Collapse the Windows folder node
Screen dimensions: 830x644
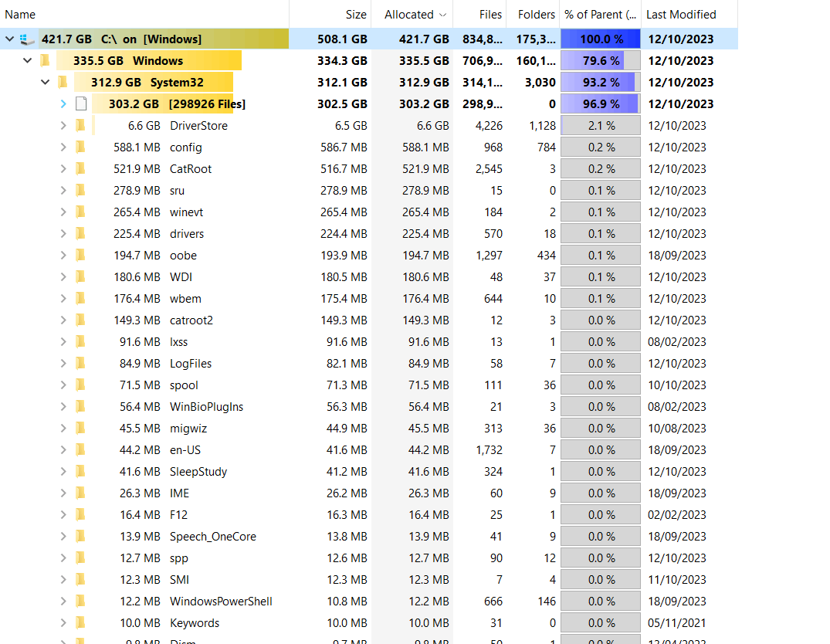point(28,61)
